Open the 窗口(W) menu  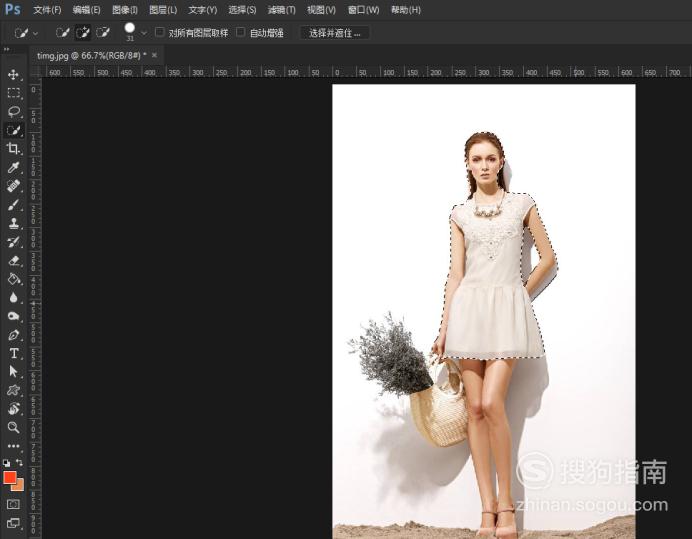pos(364,10)
